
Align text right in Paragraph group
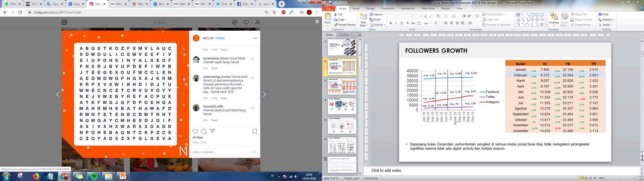coord(457,23)
